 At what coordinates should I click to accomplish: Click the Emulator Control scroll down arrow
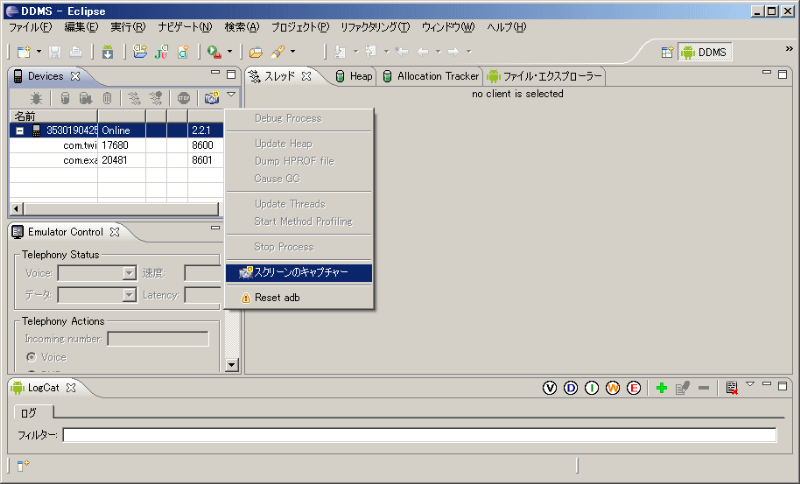coord(232,365)
